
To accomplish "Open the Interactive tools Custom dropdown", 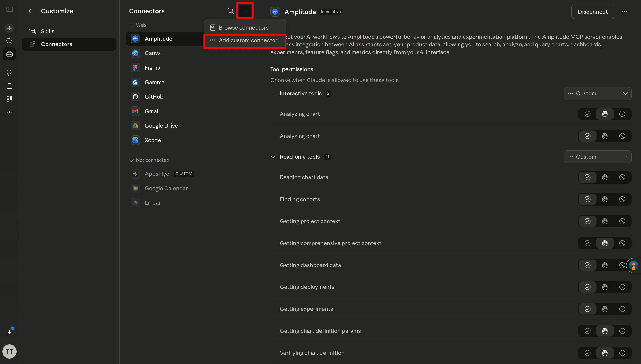I will point(597,93).
